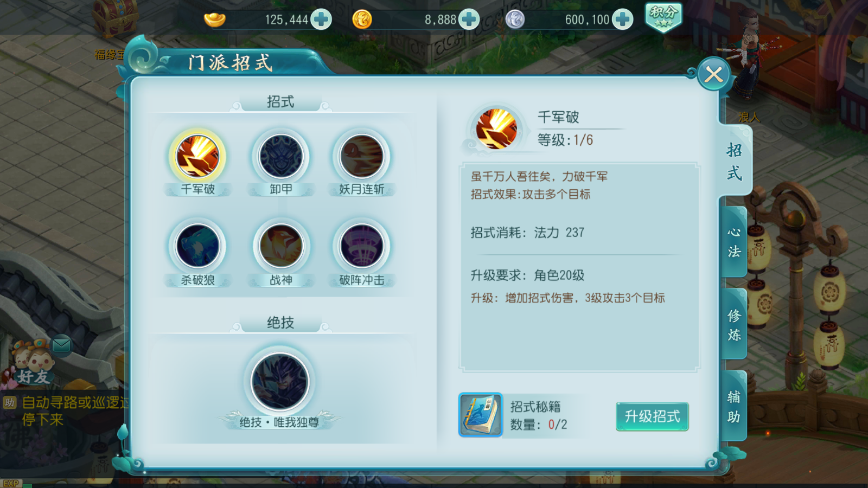
Task: Select the 杀破狼 skill icon
Action: pyautogui.click(x=197, y=246)
